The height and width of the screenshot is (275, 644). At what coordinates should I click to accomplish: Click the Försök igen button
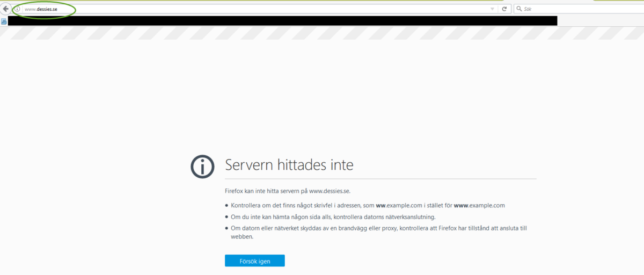point(255,261)
